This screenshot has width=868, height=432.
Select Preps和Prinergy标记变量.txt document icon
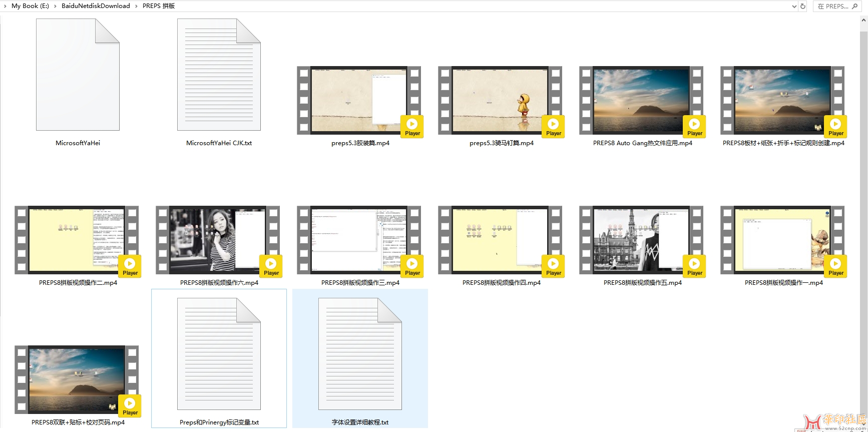tap(219, 354)
